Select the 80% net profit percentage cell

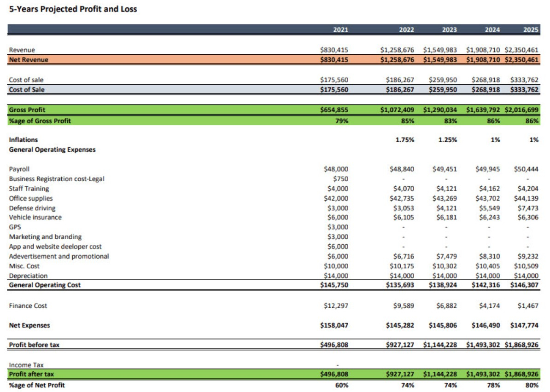pyautogui.click(x=532, y=385)
